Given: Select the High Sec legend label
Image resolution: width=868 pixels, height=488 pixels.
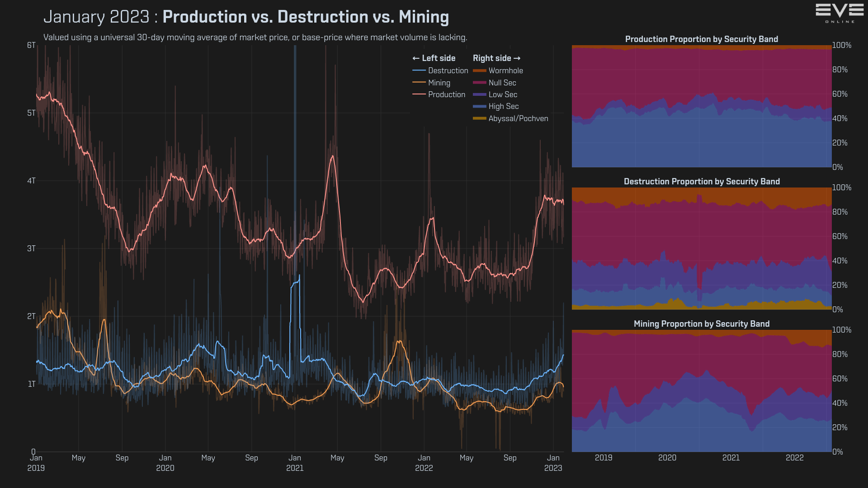Looking at the screenshot, I should tap(504, 107).
